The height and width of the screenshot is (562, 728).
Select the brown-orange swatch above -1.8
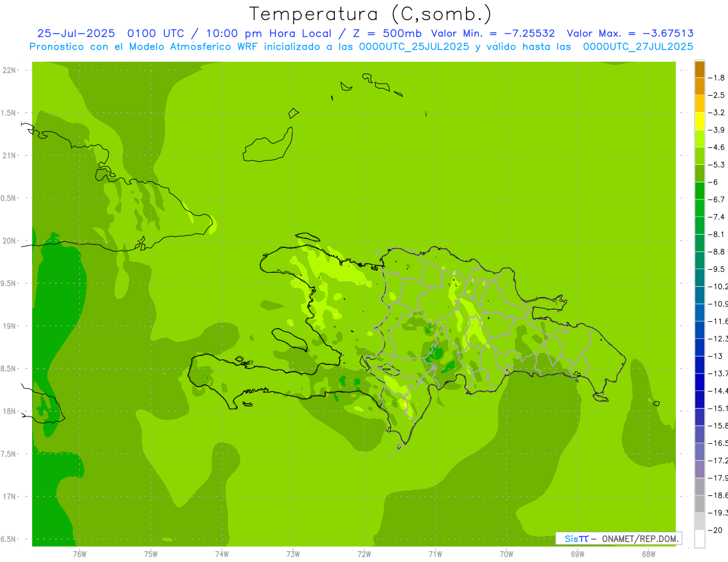699,69
